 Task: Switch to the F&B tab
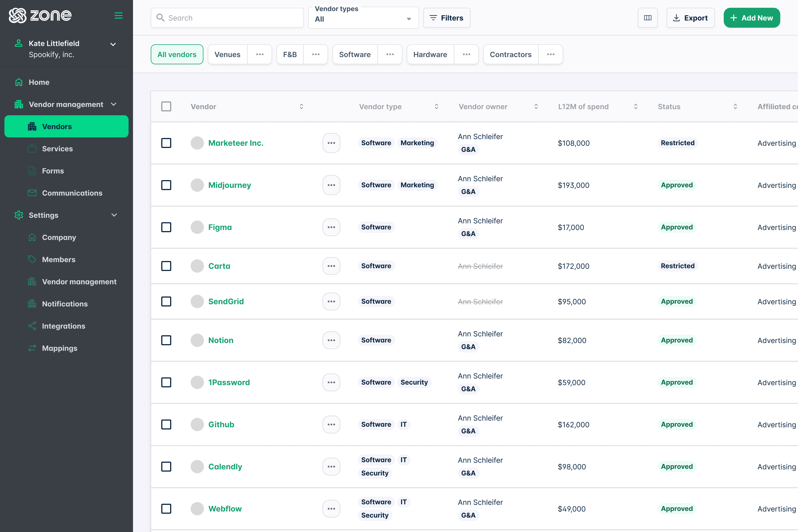click(x=290, y=54)
